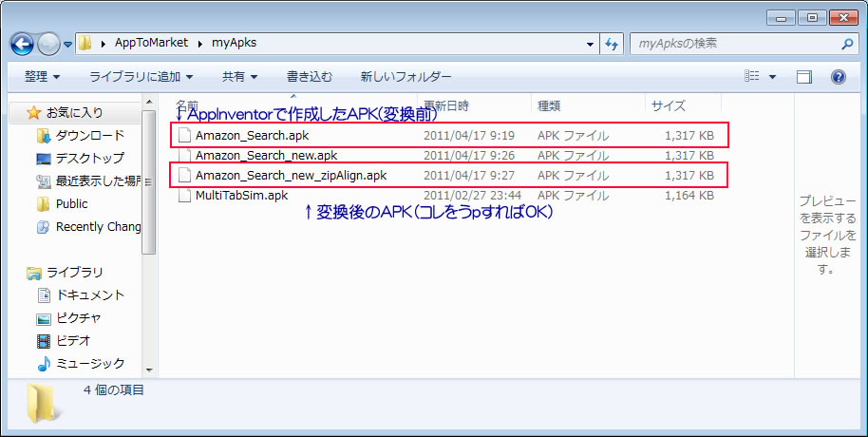Go back with the Back arrow button

pyautogui.click(x=22, y=45)
